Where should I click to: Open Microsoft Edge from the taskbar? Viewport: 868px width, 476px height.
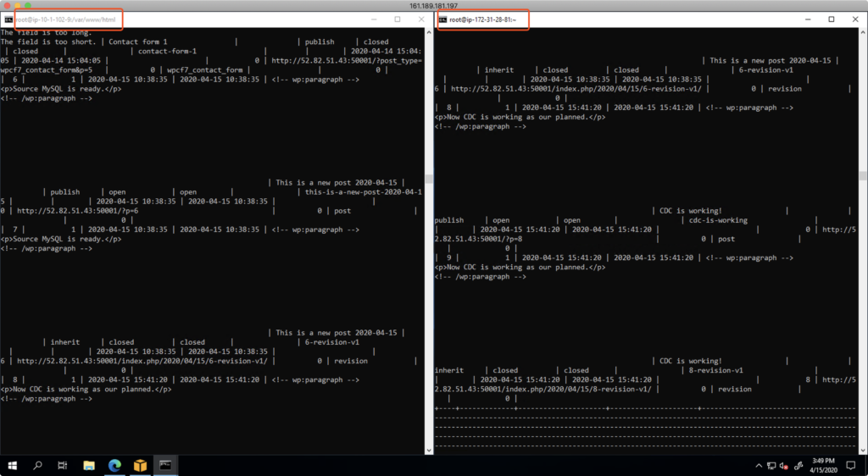point(115,465)
